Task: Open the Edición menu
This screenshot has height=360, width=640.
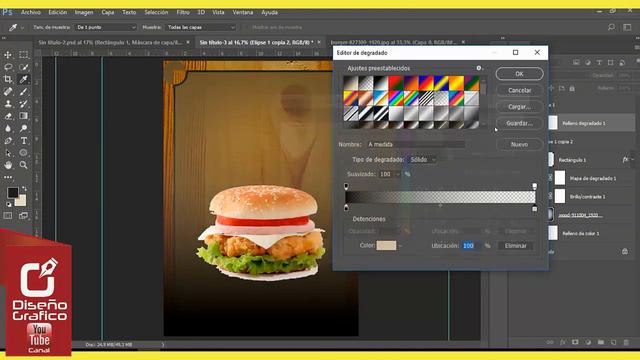Action: (58, 12)
